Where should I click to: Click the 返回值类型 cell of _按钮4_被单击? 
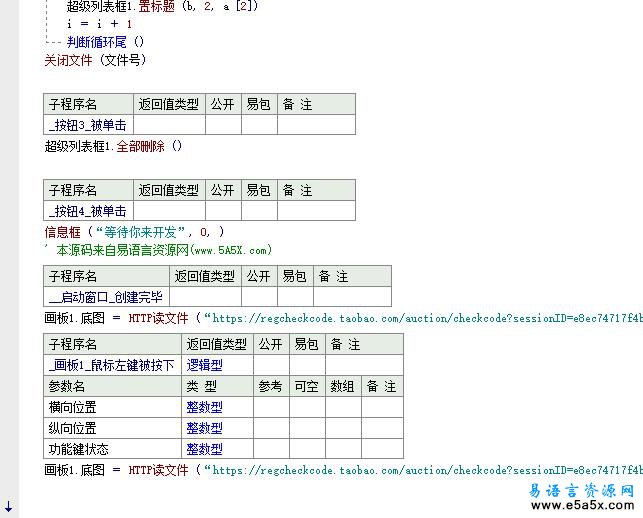pos(169,211)
